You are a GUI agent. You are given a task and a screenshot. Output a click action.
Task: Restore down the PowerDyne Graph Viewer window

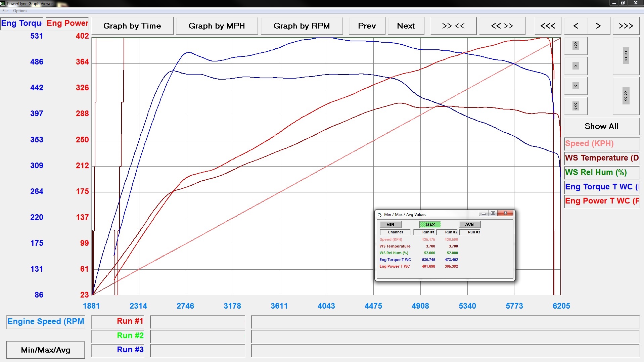point(623,3)
